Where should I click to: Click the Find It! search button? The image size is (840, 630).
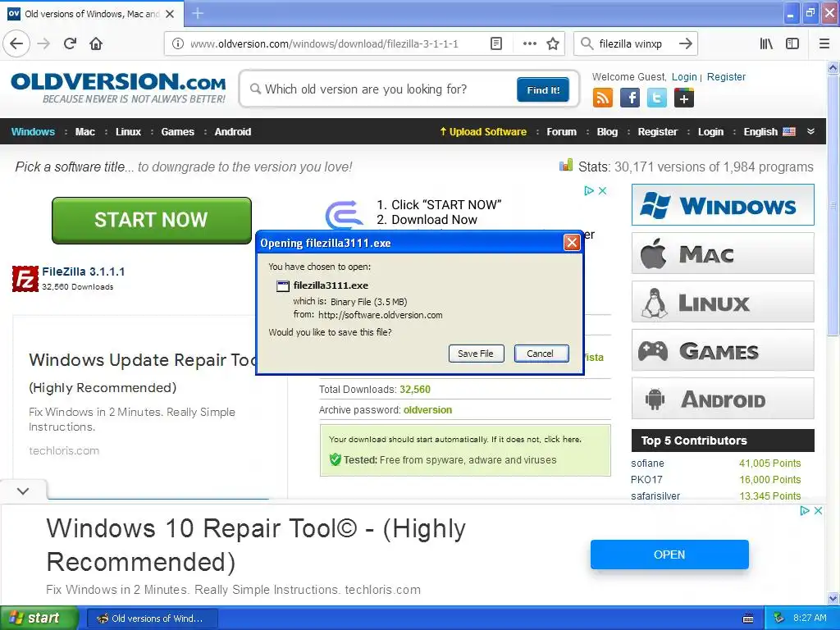tap(543, 89)
